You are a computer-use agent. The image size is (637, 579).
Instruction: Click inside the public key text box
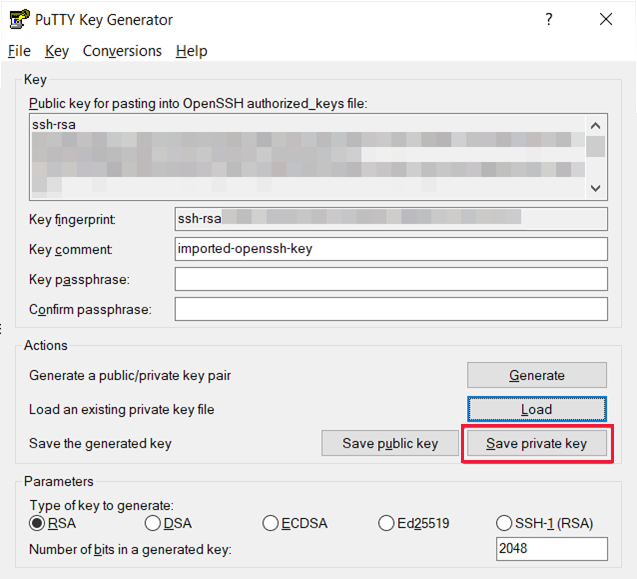click(x=308, y=157)
